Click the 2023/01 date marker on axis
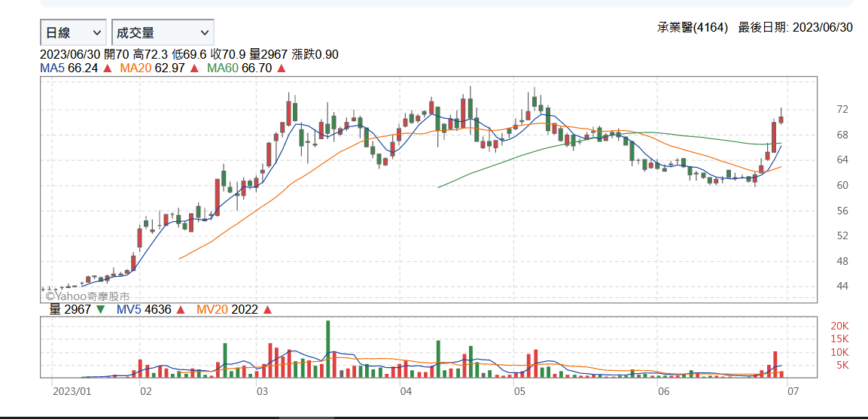The image size is (868, 419). click(72, 391)
